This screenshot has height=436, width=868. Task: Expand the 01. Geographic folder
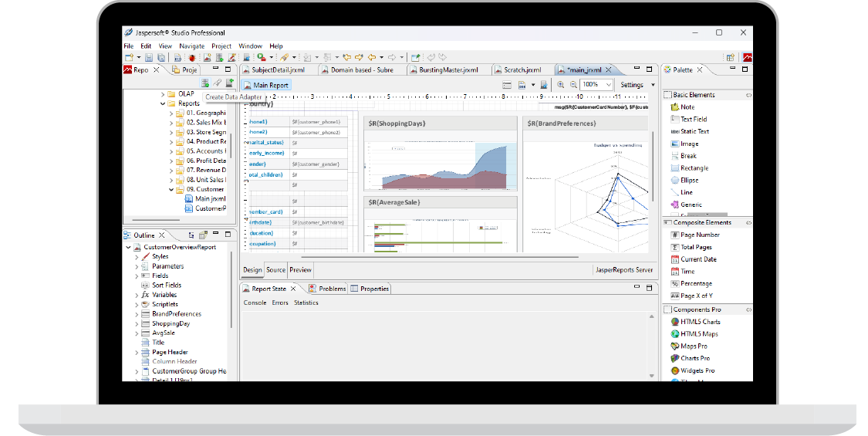[171, 113]
